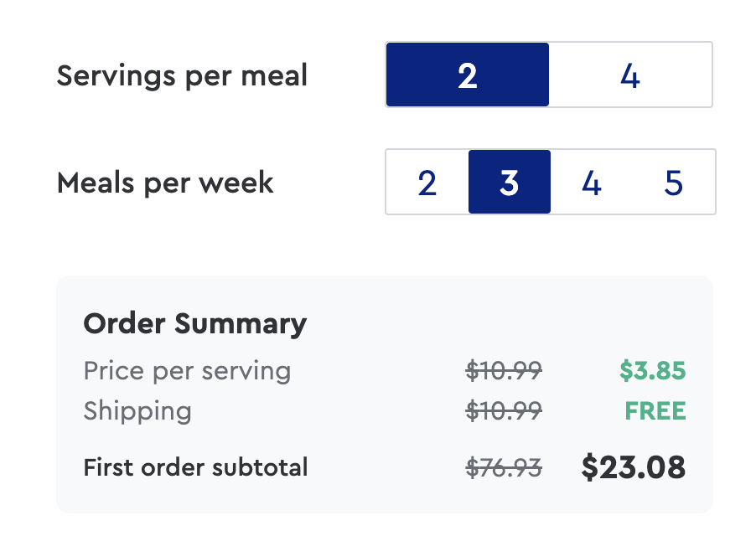This screenshot has height=536, width=756.
Task: Pick 5 meals per week
Action: click(673, 183)
